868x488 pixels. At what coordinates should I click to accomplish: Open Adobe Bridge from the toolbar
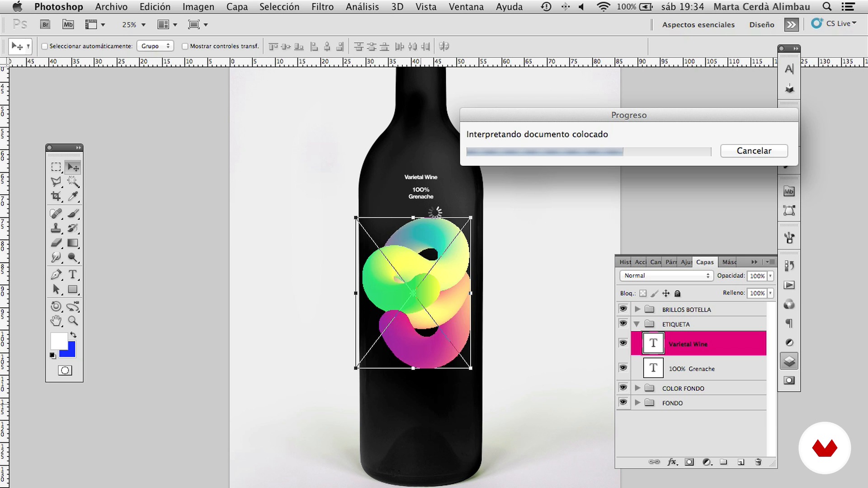click(x=45, y=25)
